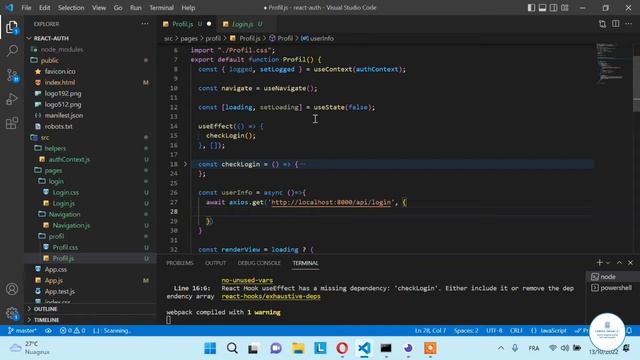Screen dimensions: 640x360
Task: Open the Search view in activity bar
Action: 12,51
